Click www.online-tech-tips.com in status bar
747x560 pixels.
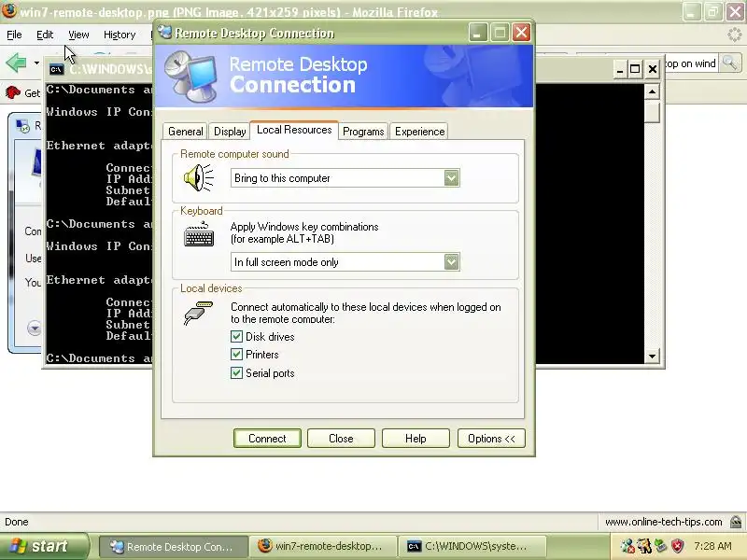pyautogui.click(x=663, y=522)
